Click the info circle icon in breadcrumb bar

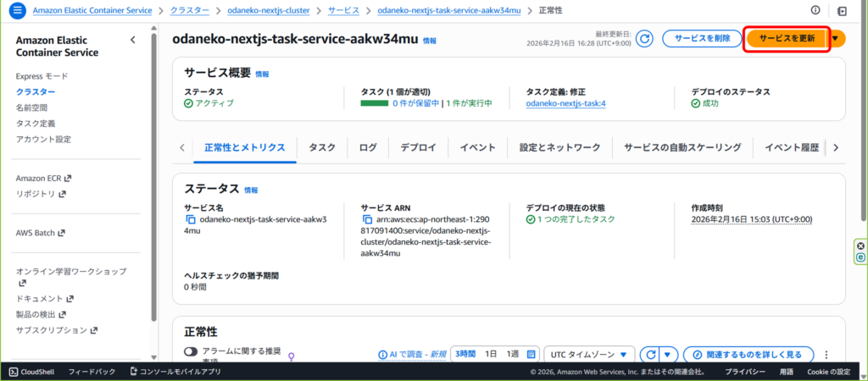[815, 10]
